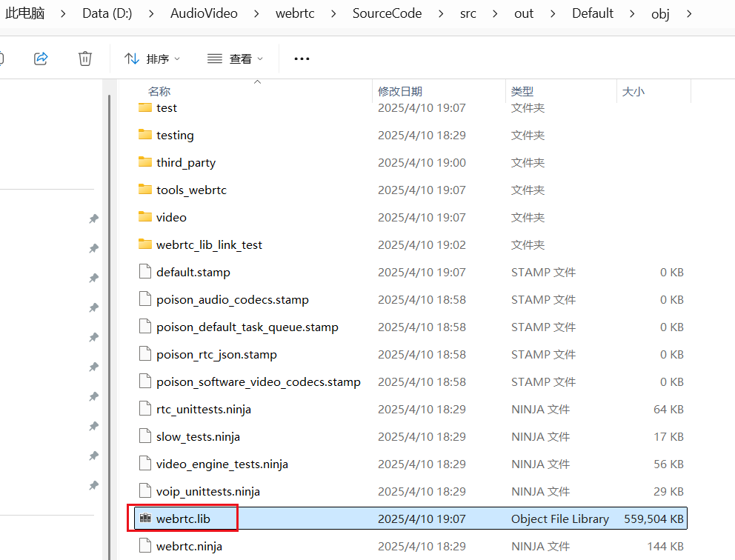Go to Default in the breadcrumb
Screen dimensions: 735x560
click(x=593, y=13)
